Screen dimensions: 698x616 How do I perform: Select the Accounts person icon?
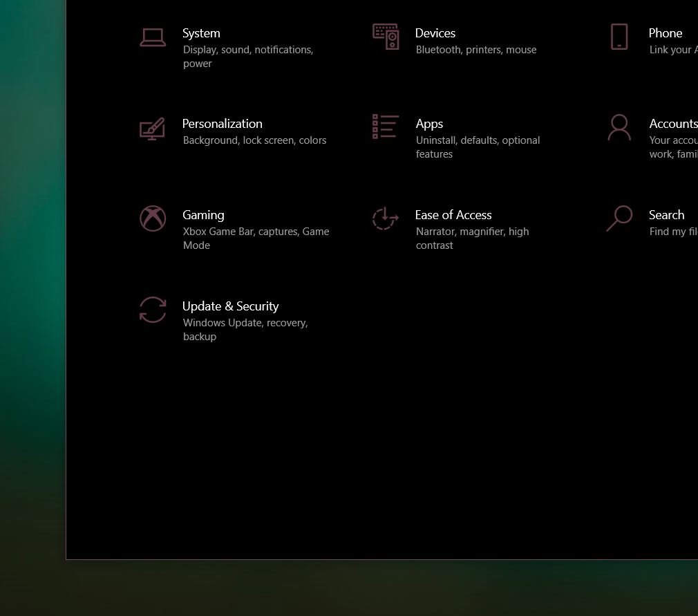click(x=619, y=127)
